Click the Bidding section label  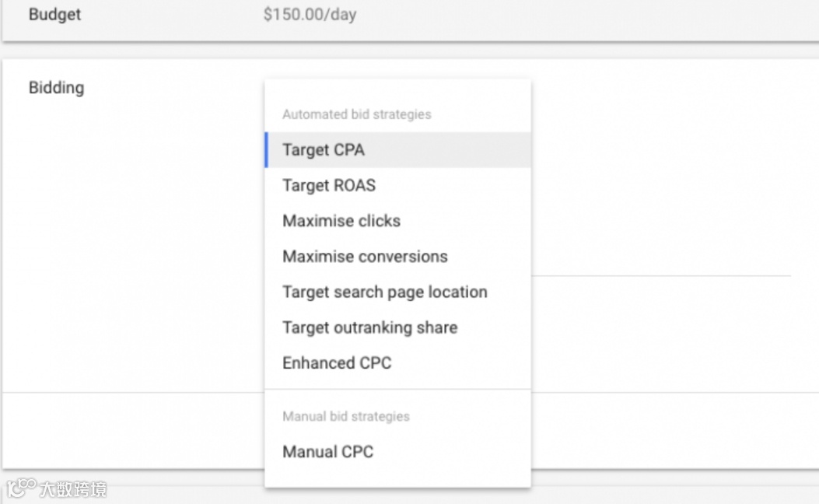(x=56, y=88)
